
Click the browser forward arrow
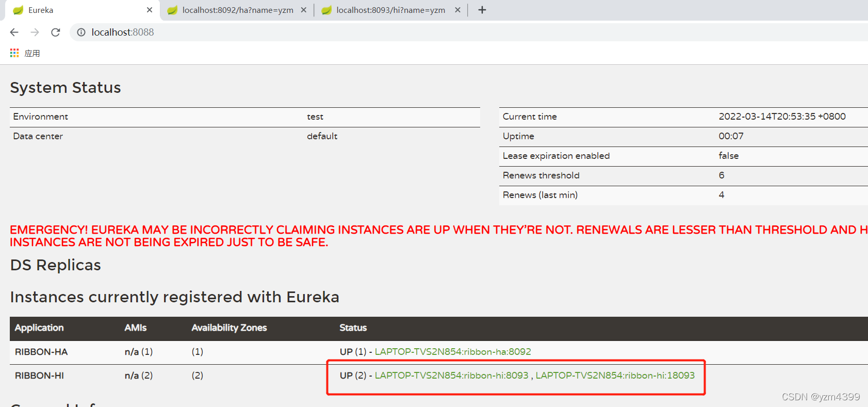[35, 32]
